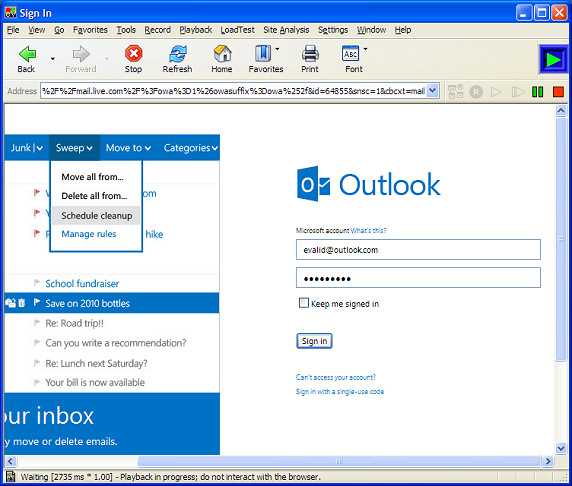The width and height of the screenshot is (572, 486).
Task: Click the grayed script tree icon
Action: (x=455, y=92)
